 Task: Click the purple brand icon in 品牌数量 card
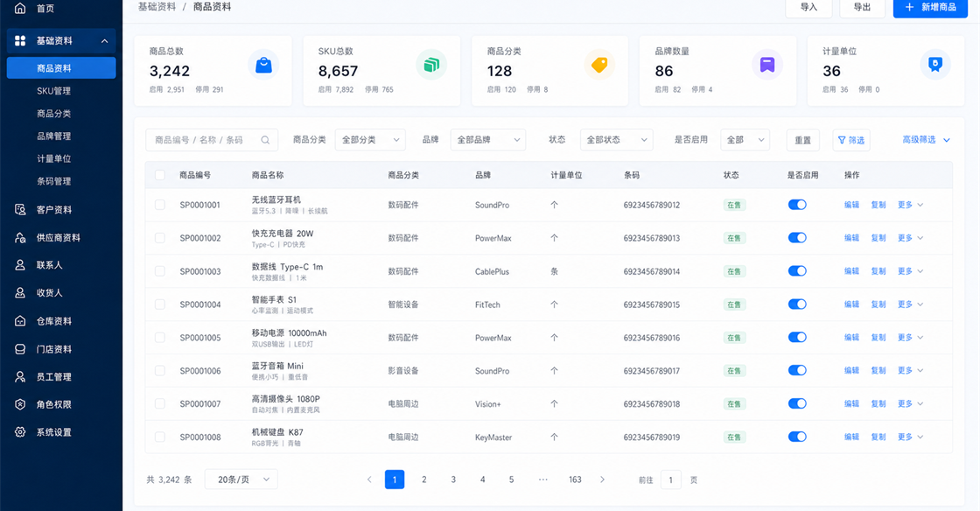[x=766, y=65]
